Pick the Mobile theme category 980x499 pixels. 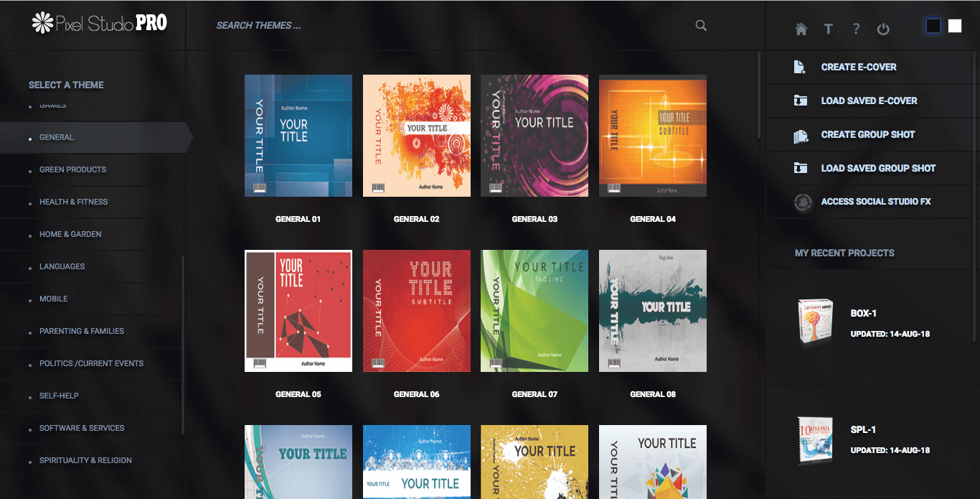click(92, 299)
